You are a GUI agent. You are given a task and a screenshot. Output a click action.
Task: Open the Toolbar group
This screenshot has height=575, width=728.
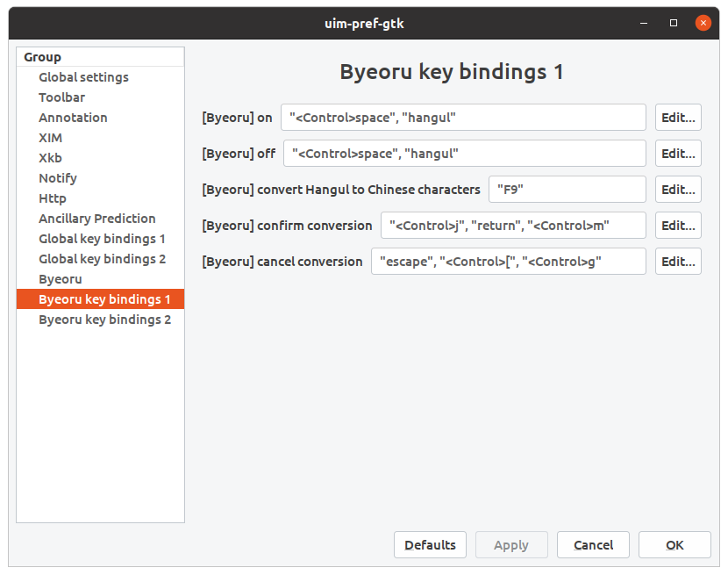coord(100,97)
